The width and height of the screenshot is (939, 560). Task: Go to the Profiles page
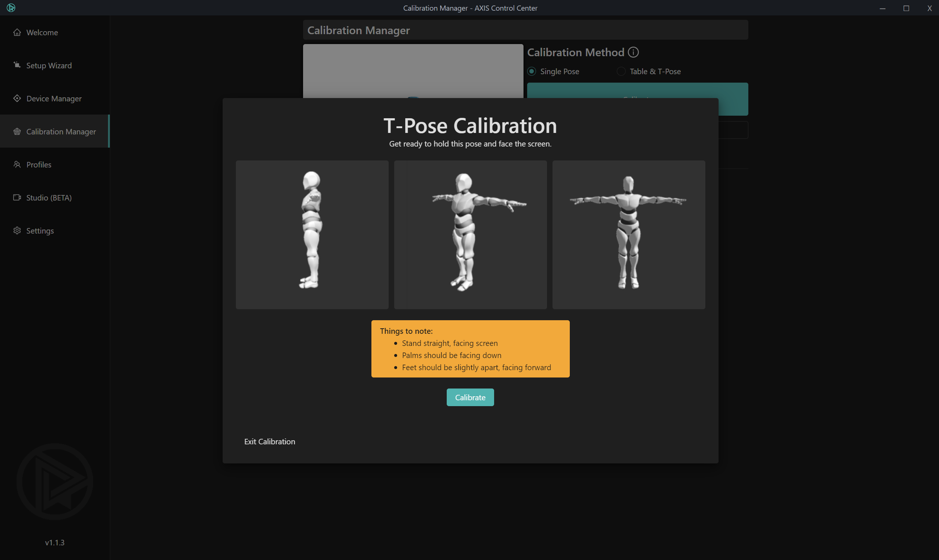pos(39,165)
